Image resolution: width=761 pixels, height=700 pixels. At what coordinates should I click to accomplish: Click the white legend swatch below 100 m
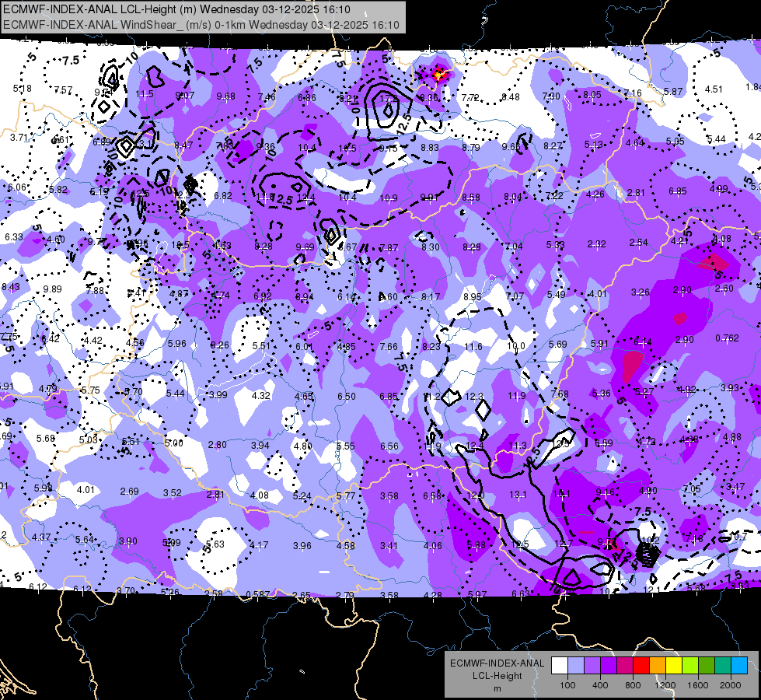click(x=560, y=666)
